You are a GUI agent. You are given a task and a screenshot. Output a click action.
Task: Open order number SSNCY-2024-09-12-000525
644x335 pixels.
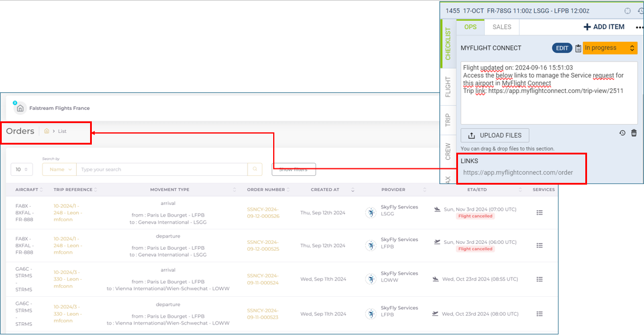[x=263, y=245]
